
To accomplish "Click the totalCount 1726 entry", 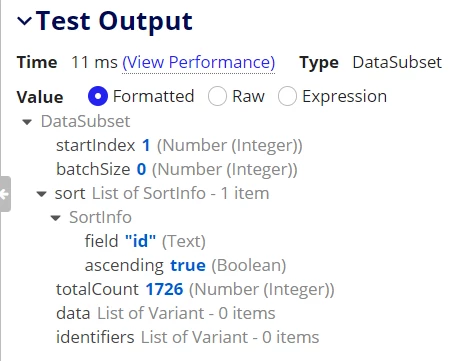I will point(195,289).
